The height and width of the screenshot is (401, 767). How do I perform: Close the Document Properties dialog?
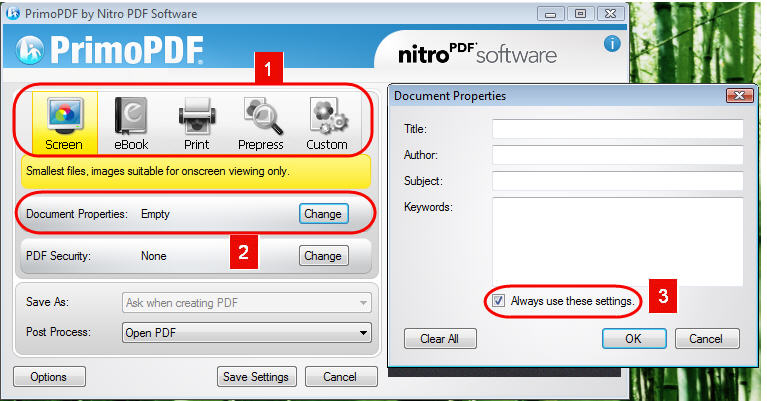coord(739,95)
